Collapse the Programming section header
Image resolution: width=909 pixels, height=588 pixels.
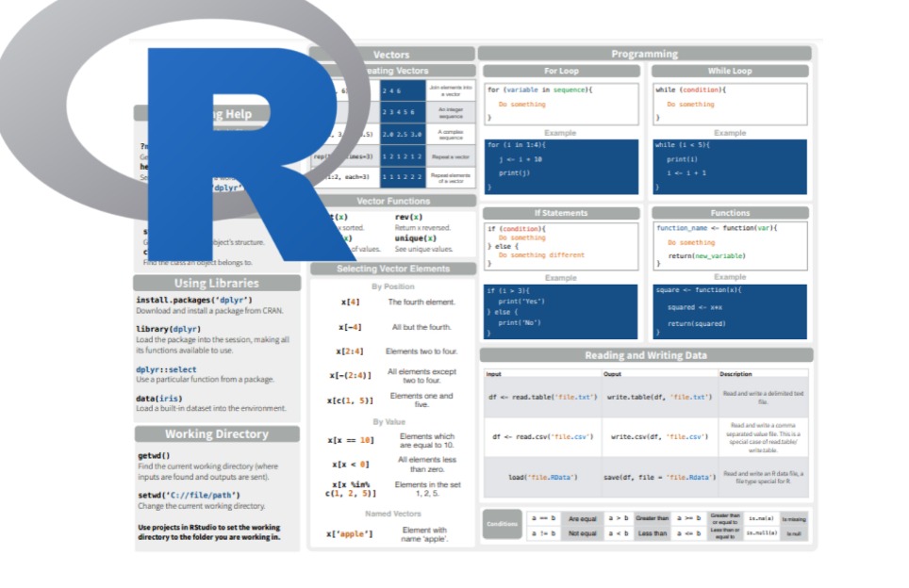(644, 54)
